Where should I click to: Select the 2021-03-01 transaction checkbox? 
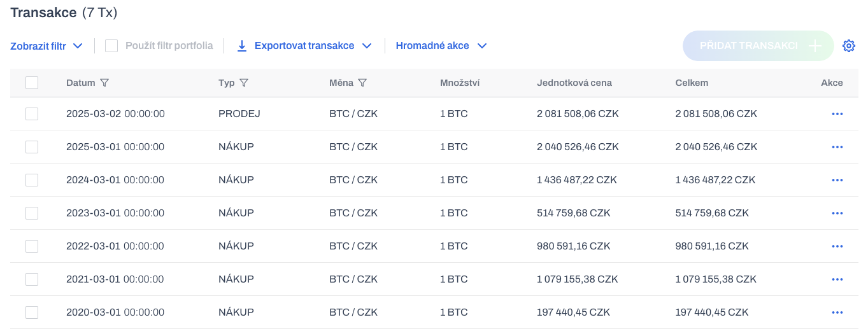coord(32,279)
